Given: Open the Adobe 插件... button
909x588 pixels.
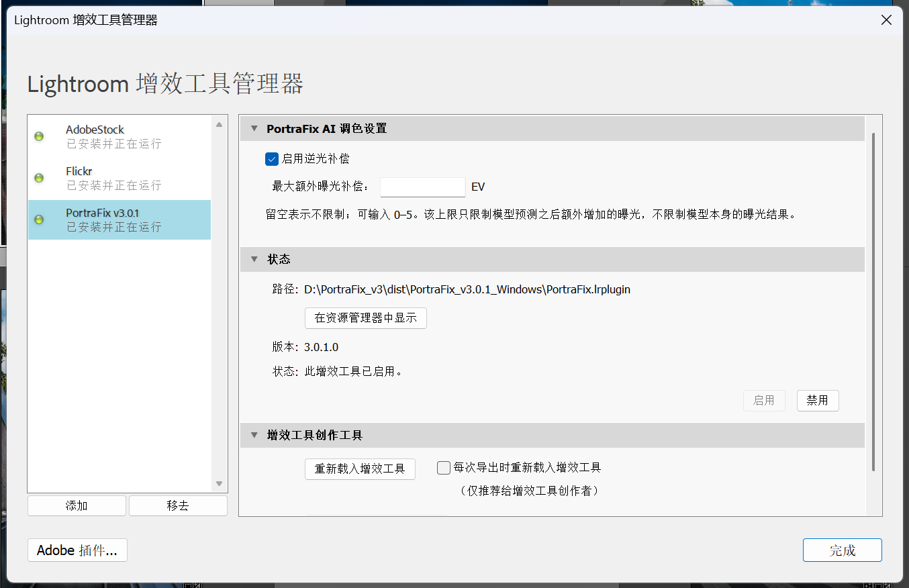Looking at the screenshot, I should pyautogui.click(x=77, y=550).
